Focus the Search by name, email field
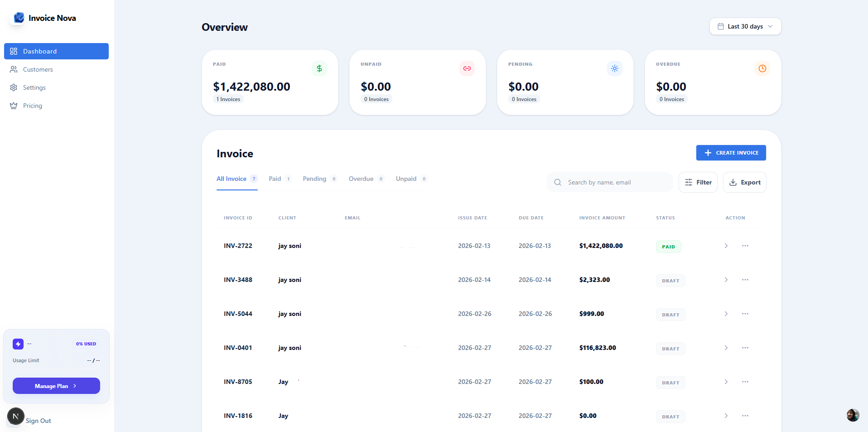Image resolution: width=868 pixels, height=432 pixels. pyautogui.click(x=610, y=182)
